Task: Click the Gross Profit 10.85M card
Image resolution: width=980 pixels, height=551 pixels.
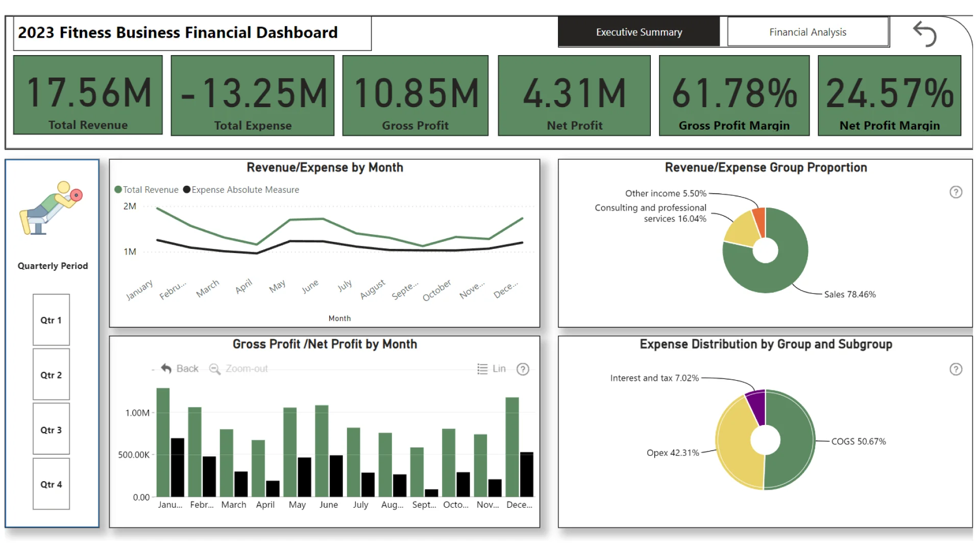Action: pos(415,95)
